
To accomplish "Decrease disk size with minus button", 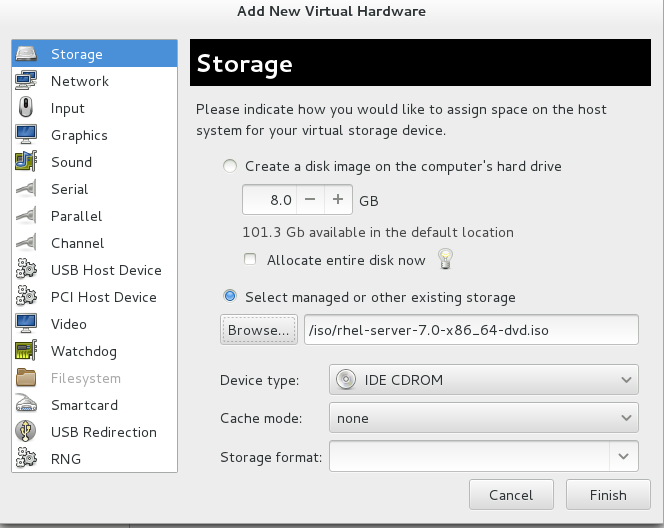I will pyautogui.click(x=310, y=199).
